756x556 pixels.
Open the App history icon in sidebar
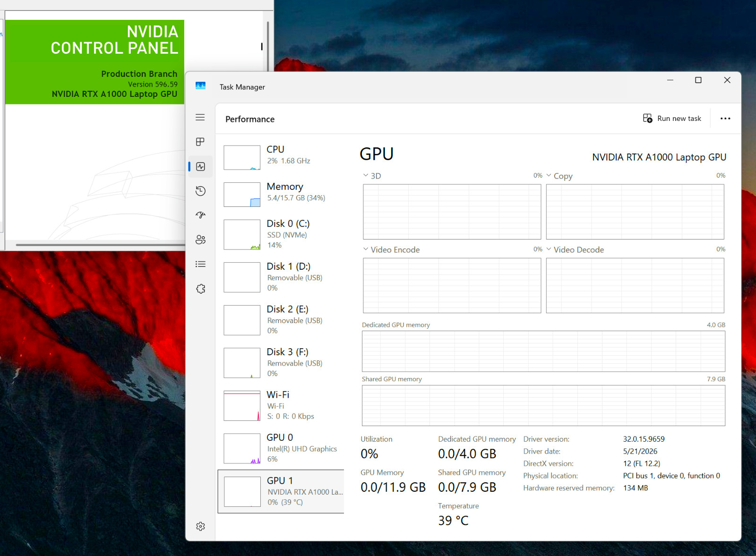[x=200, y=191]
